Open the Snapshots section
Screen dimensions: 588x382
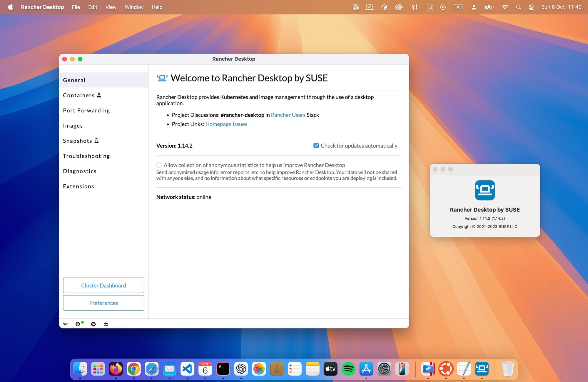pyautogui.click(x=104, y=141)
